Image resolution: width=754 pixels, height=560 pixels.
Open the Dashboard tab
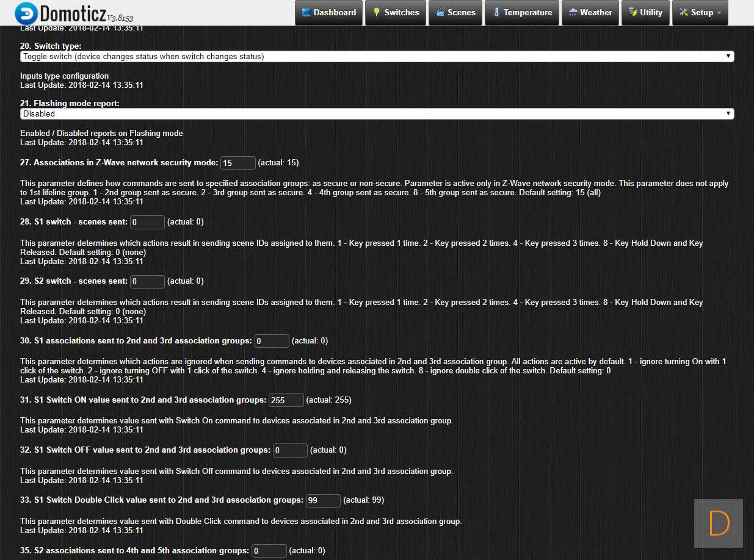[328, 12]
